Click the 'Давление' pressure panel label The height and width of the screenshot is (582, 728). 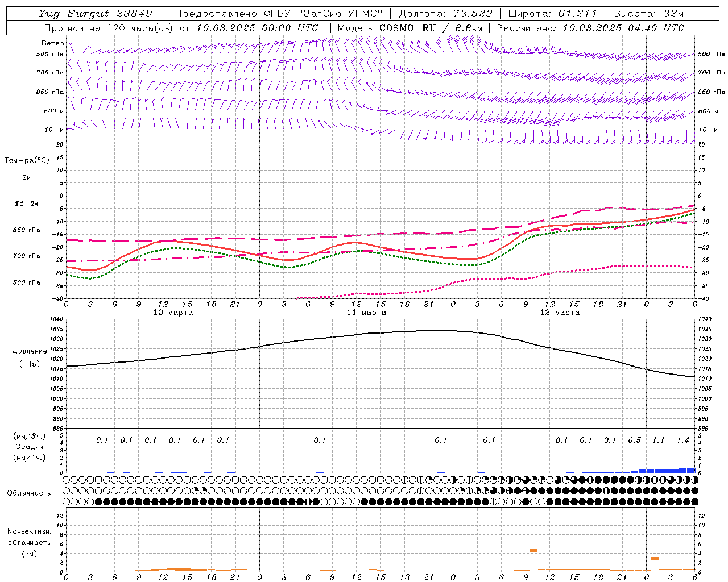[x=30, y=351]
